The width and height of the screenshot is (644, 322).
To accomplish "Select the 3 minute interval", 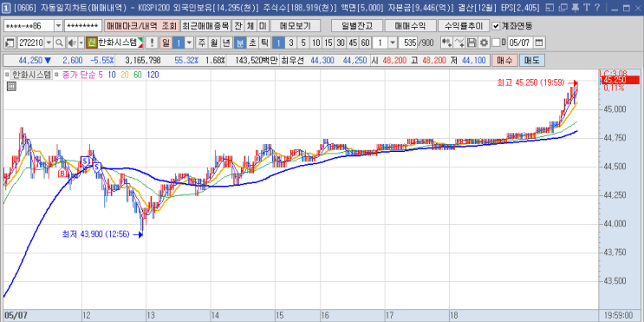I will coord(290,43).
